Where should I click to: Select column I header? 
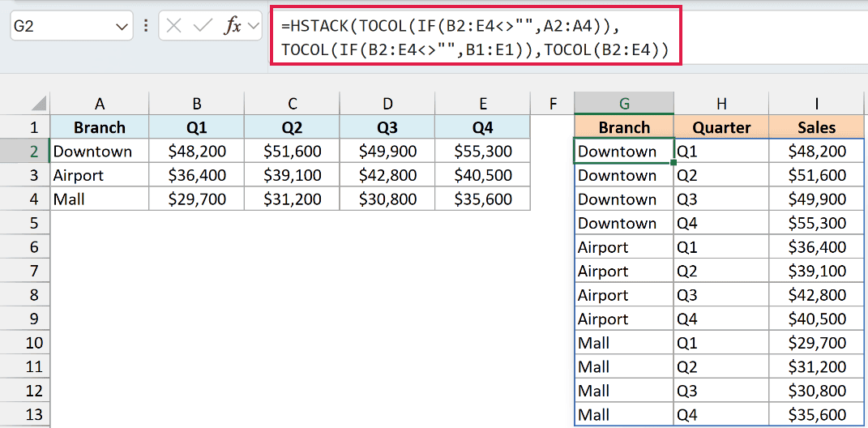[x=816, y=104]
